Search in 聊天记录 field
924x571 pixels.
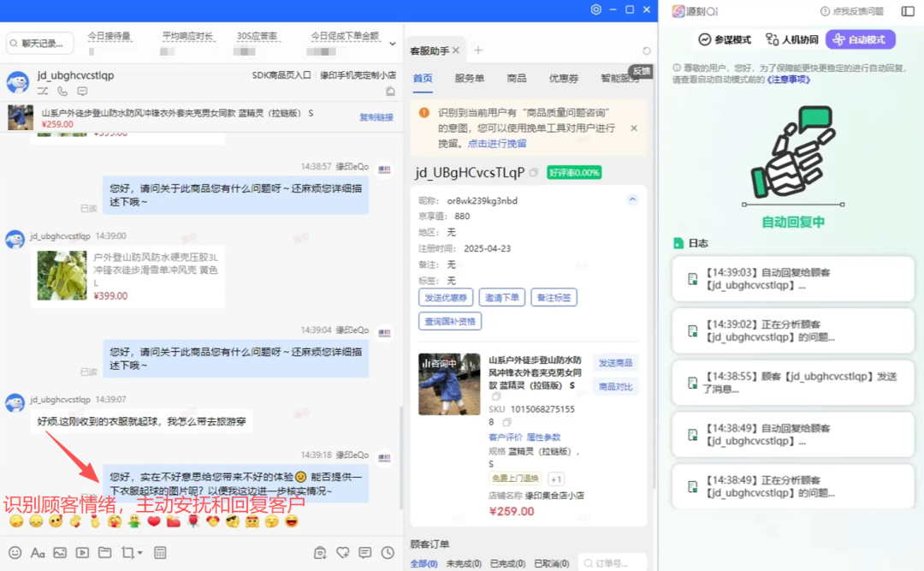[x=40, y=43]
